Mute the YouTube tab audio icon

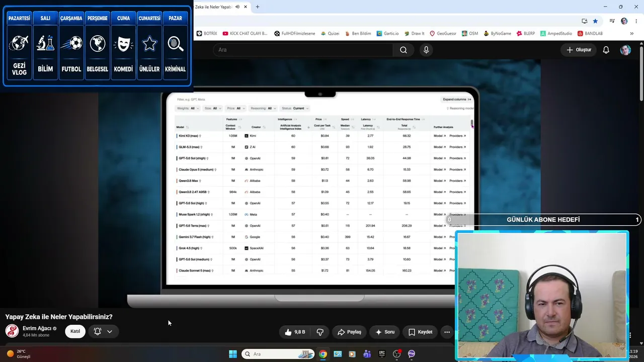coord(237,7)
